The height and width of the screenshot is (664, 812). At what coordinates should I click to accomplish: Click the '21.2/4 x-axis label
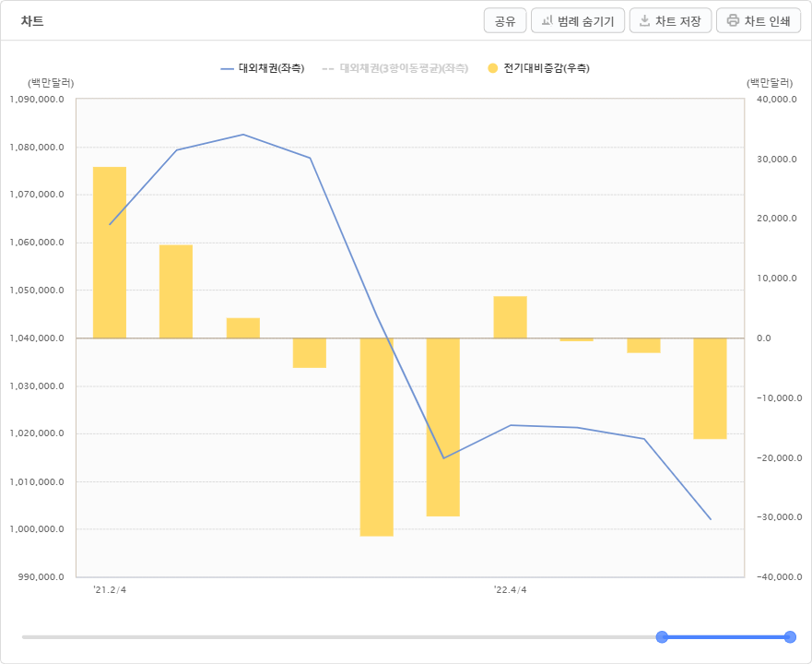coord(110,590)
